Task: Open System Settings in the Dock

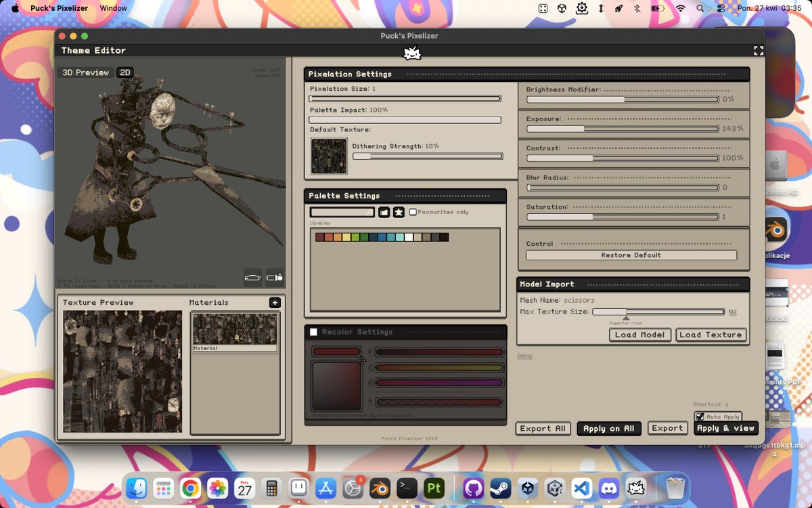Action: point(352,488)
